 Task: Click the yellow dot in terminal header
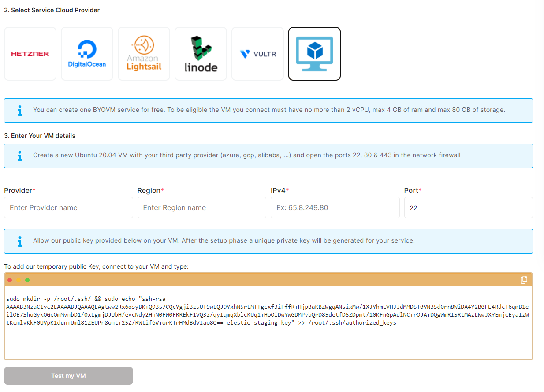19,280
